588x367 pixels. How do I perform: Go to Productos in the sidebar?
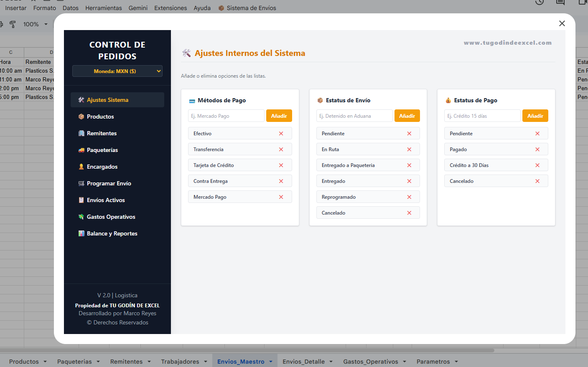pos(117,116)
